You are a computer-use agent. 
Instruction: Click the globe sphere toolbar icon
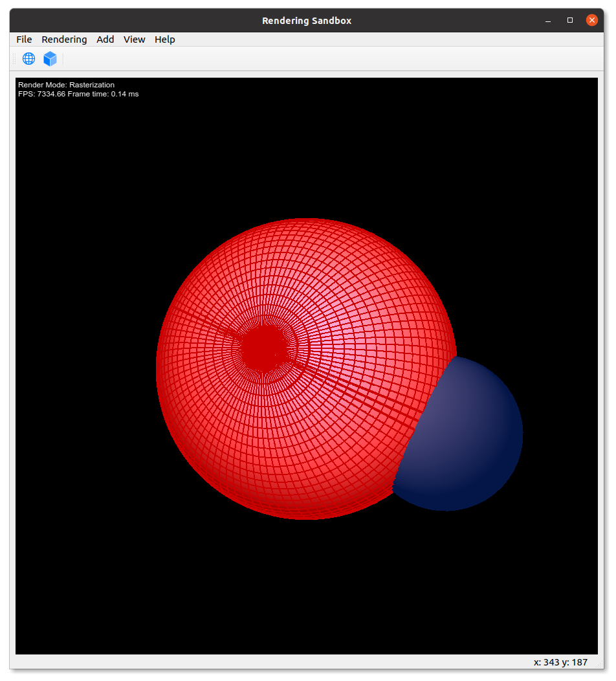[28, 59]
